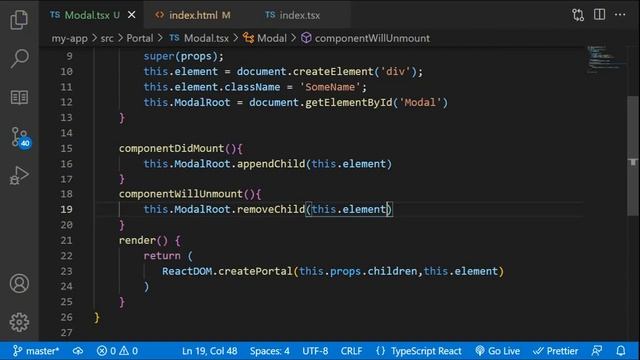Click the 'createElement' text on line 10
Screen dimensions: 640x360
coord(333,71)
